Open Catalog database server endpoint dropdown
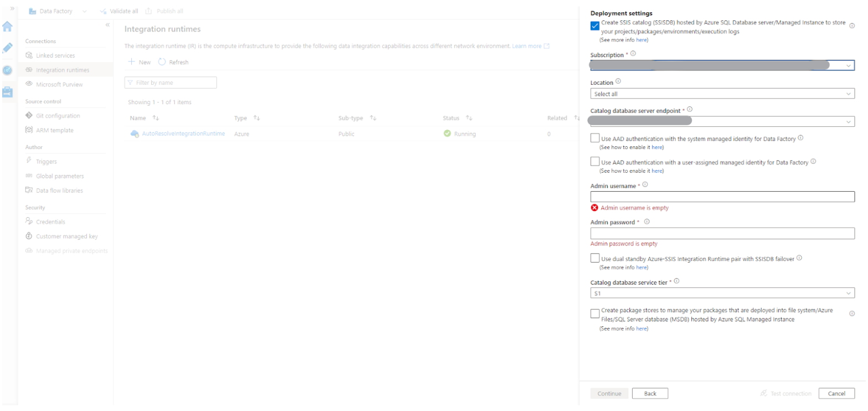Viewport: 868px width, 411px height. tap(722, 121)
